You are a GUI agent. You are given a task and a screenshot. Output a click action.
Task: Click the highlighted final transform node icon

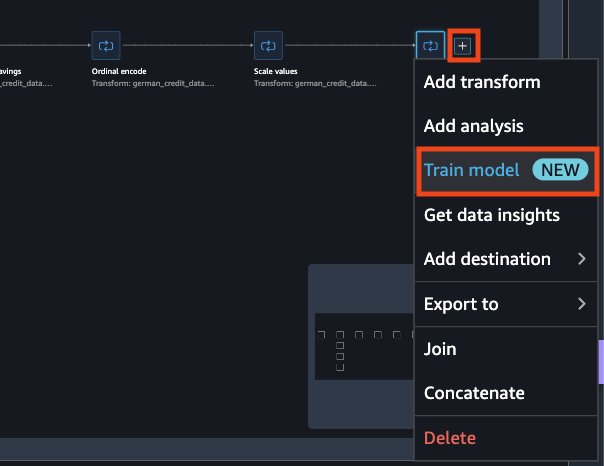430,45
